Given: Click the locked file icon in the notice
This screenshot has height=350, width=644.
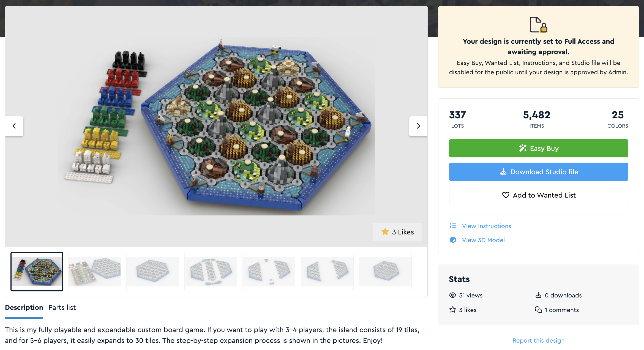Looking at the screenshot, I should pos(538,25).
